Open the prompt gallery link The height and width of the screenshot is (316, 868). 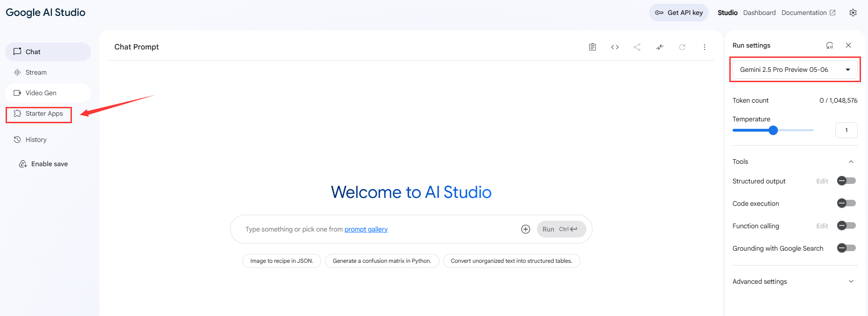pos(366,229)
